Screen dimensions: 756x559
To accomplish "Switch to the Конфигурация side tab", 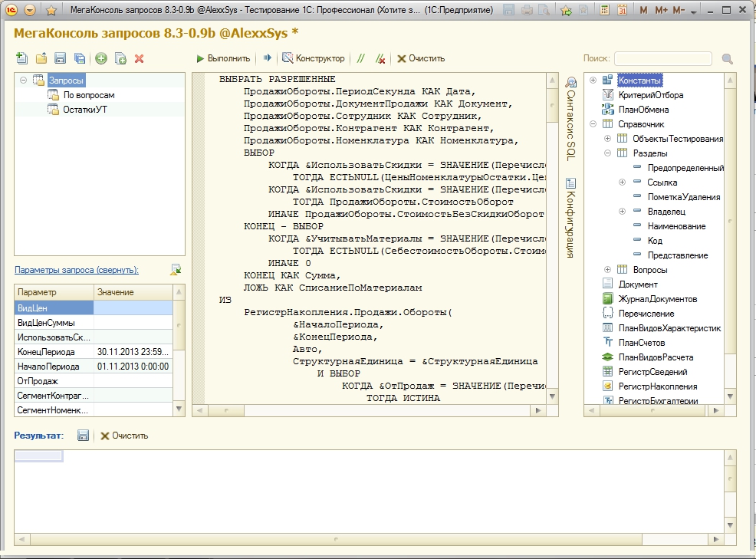I will coord(570,219).
